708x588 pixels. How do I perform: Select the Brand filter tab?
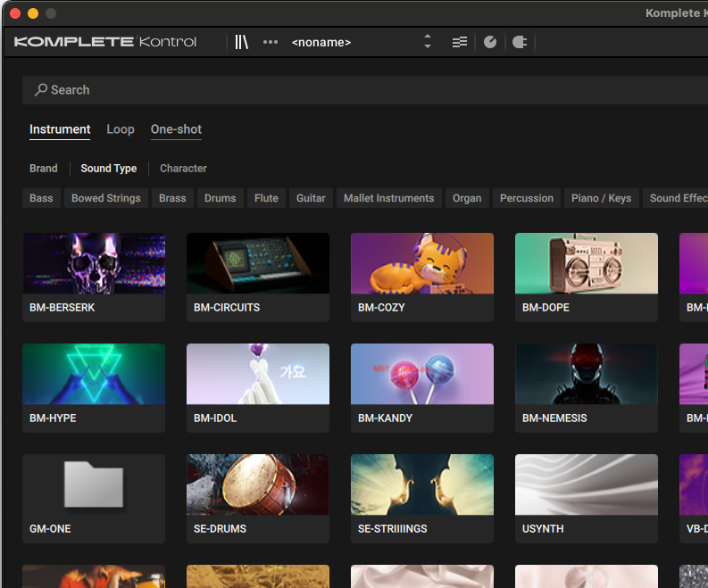coord(44,169)
